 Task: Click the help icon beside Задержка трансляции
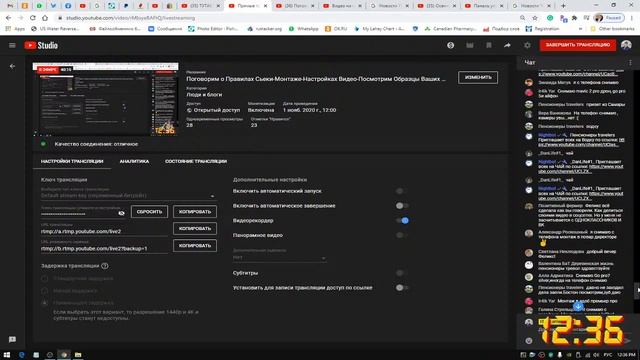pyautogui.click(x=104, y=266)
